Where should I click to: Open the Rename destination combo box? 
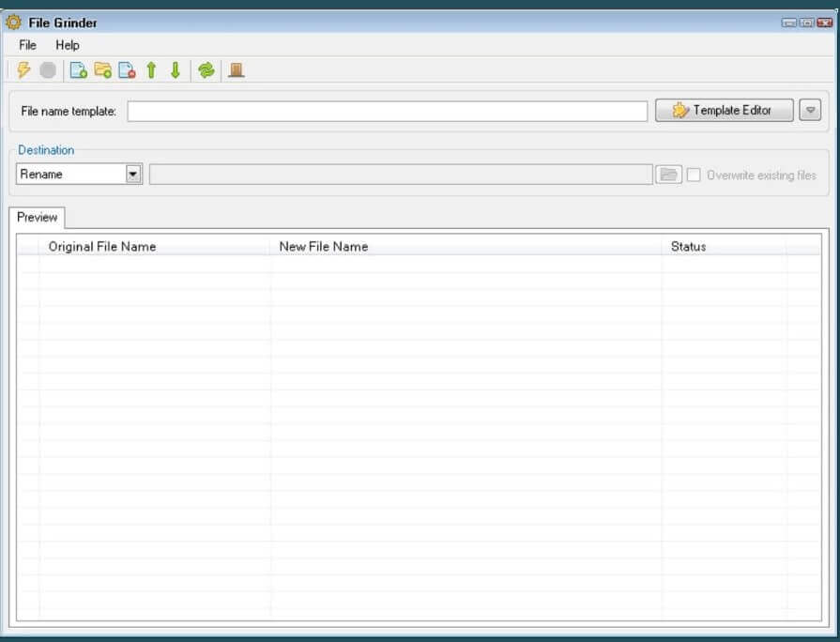79,175
